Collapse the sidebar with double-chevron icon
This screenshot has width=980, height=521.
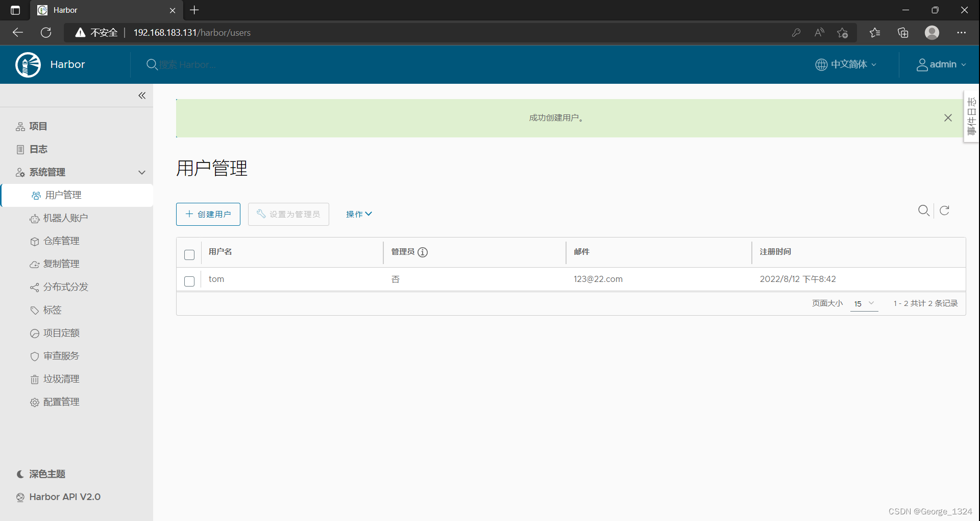click(x=142, y=96)
